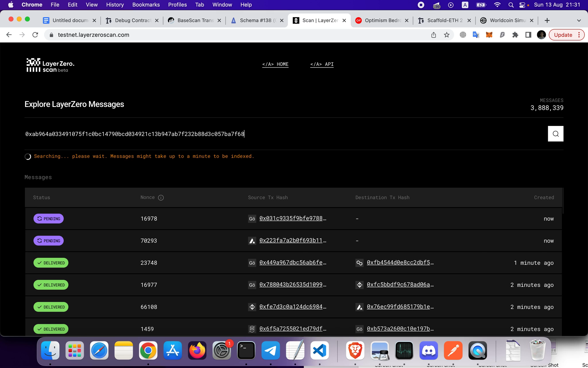Click Goerli chain icon for nonce 16978
The width and height of the screenshot is (588, 368).
click(x=252, y=218)
